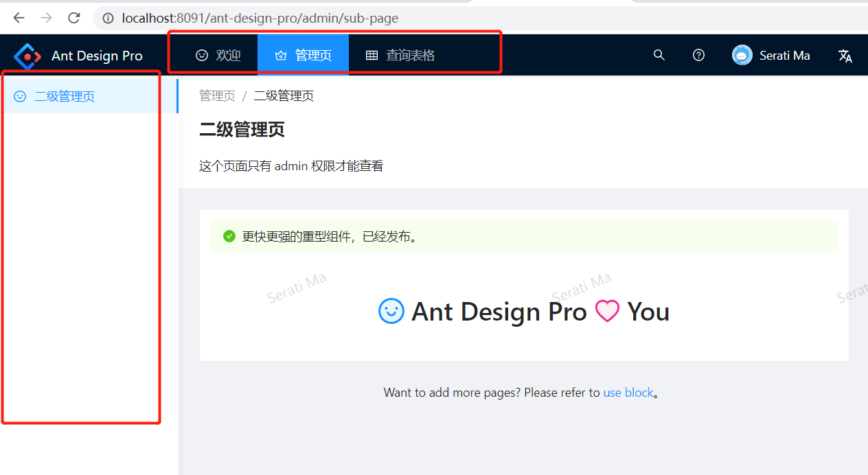
Task: Open the help question mark icon
Action: point(698,55)
